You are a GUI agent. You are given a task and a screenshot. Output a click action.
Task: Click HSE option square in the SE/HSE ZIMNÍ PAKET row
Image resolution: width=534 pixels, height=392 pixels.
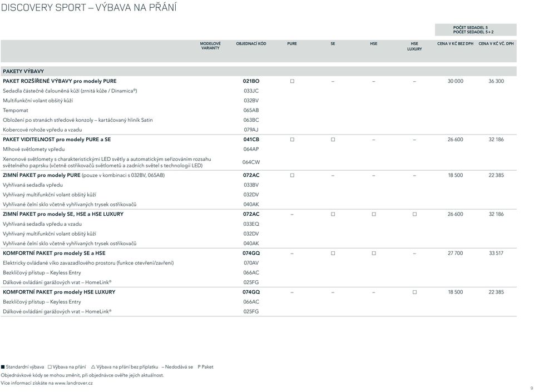[x=374, y=215]
